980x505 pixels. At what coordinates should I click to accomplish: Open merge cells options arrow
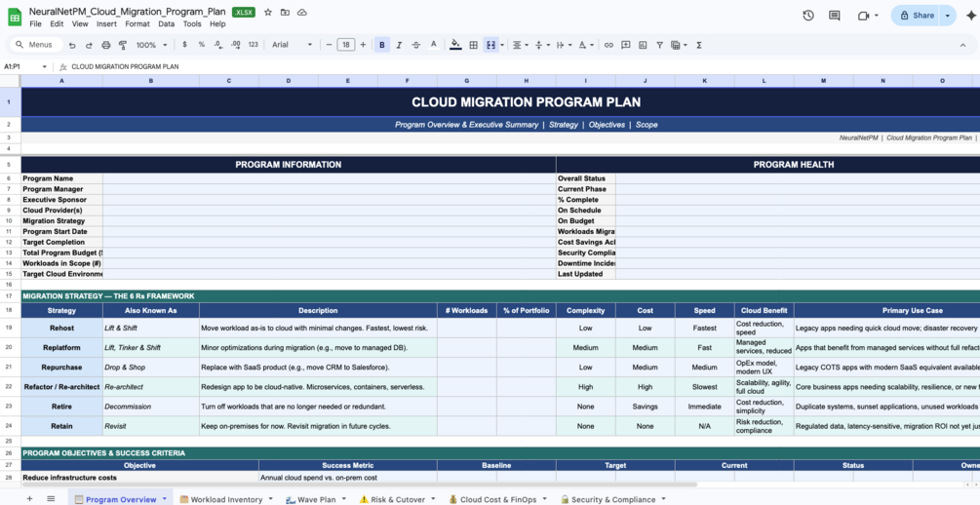click(x=502, y=45)
